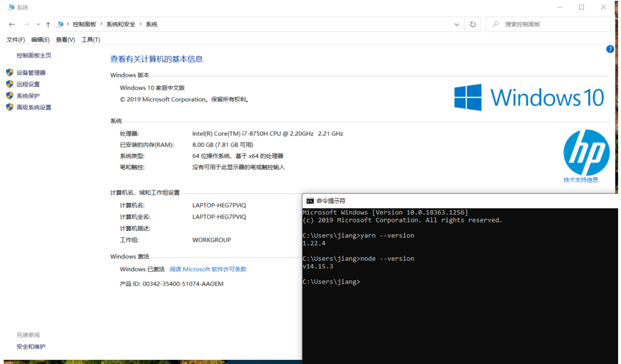Open the 编辑(E) menu
Image resolution: width=621 pixels, height=364 pixels.
pyautogui.click(x=40, y=40)
